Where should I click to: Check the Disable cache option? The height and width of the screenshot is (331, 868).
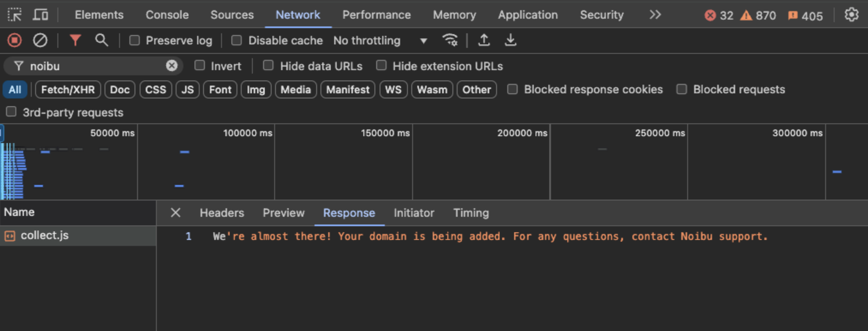pos(236,40)
